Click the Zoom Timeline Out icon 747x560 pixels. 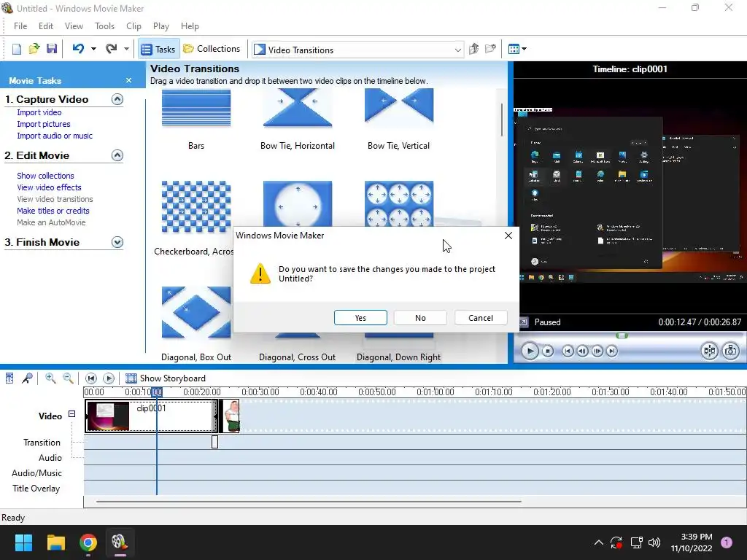68,378
